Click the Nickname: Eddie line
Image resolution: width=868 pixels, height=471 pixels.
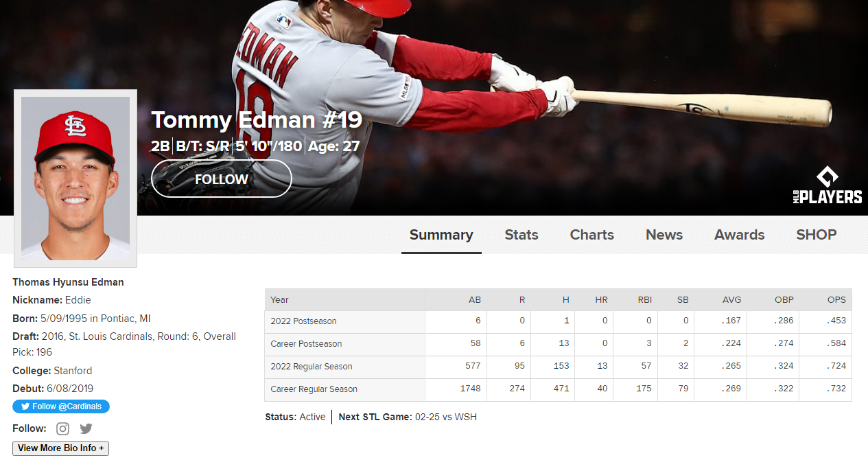pos(51,300)
